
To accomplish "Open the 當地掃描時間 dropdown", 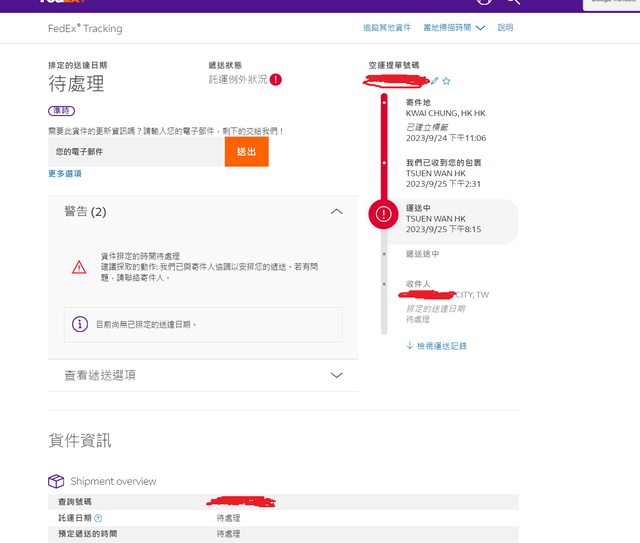I will point(454,28).
